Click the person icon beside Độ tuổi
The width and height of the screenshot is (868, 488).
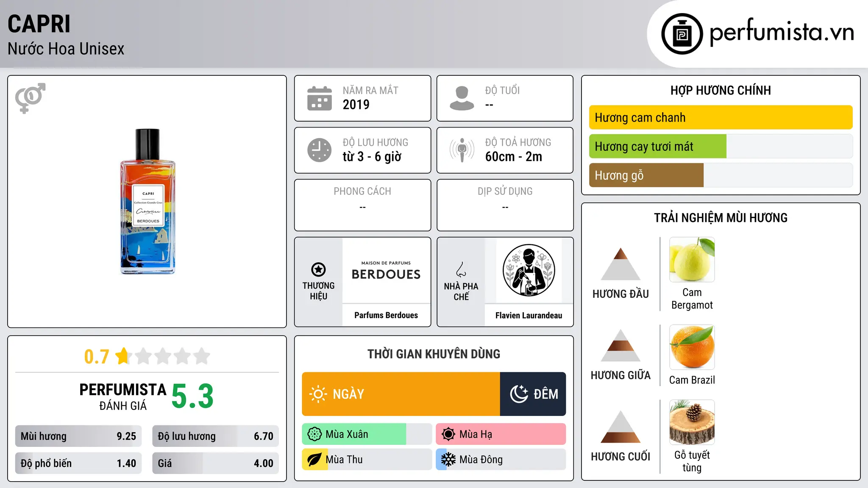tap(462, 98)
